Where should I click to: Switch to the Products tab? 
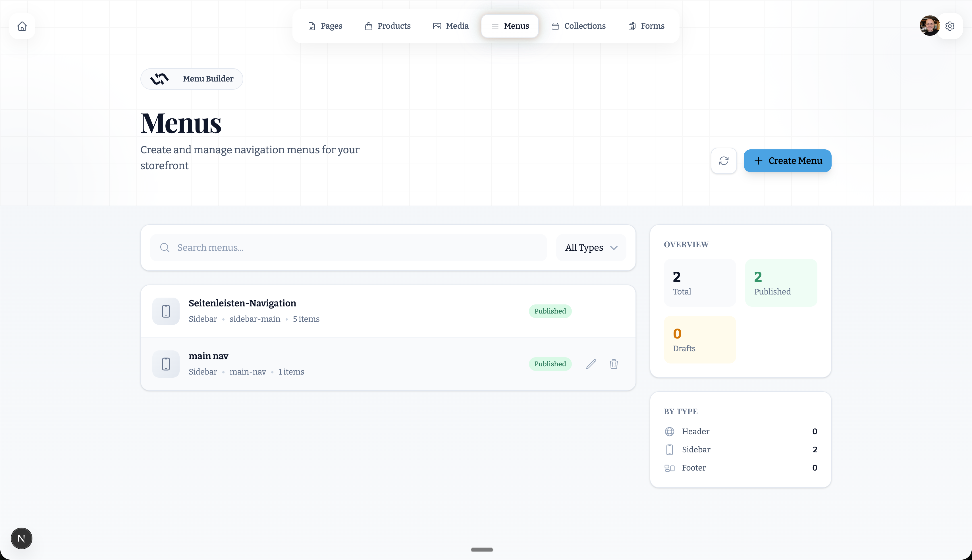pyautogui.click(x=388, y=26)
